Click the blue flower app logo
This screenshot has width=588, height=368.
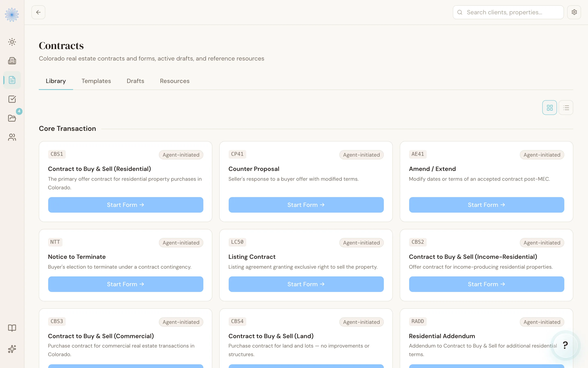12,15
